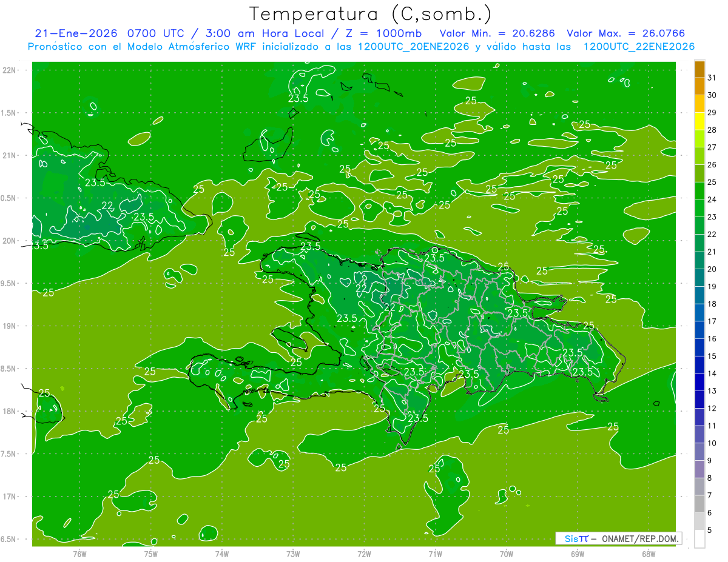This screenshot has width=728, height=562.
Task: Click the 74W longitude axis label
Action: tap(222, 554)
